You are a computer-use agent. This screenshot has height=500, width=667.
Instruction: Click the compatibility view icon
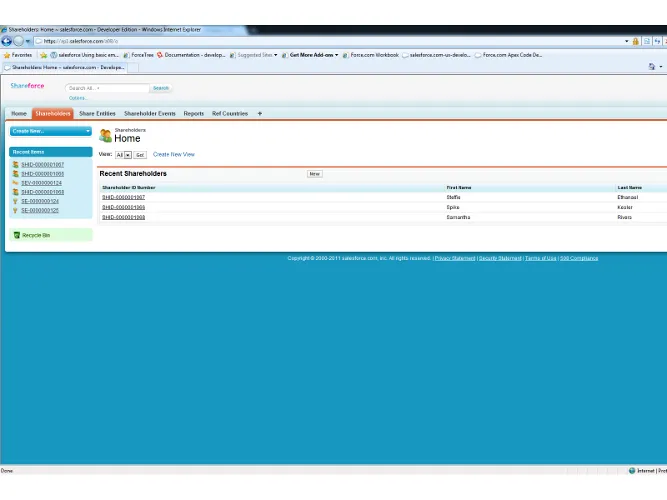coord(647,41)
